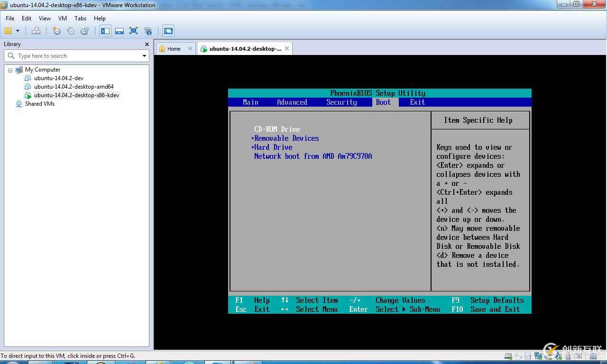Select Network boot from AMD Am79C970A

pyautogui.click(x=313, y=156)
